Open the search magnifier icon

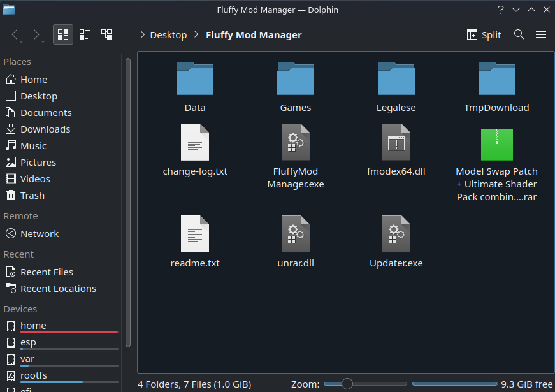(x=519, y=34)
